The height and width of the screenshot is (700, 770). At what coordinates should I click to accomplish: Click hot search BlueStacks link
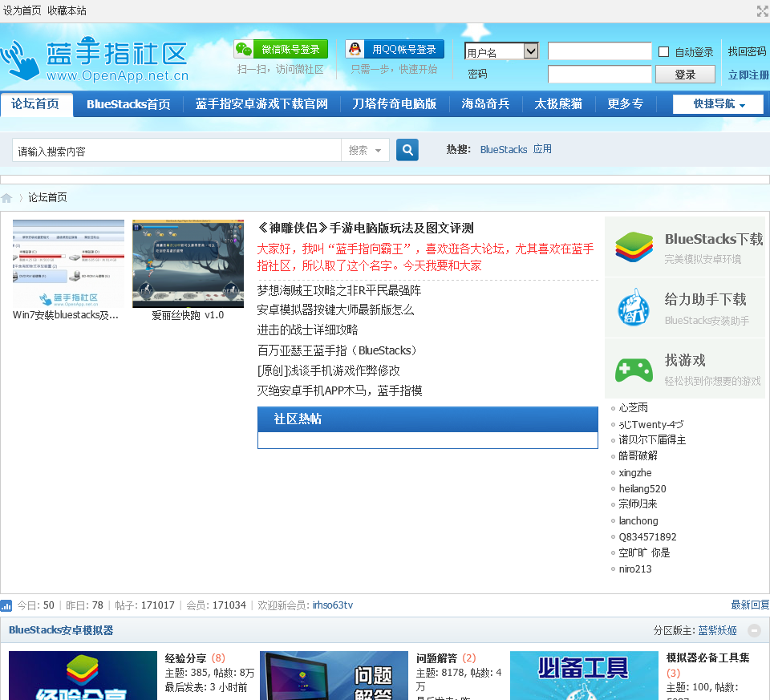click(x=504, y=149)
